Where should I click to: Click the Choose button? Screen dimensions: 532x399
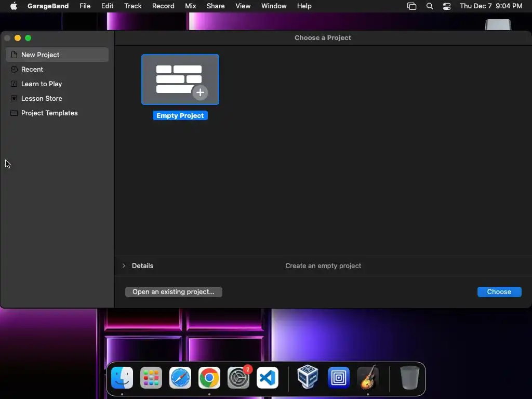(499, 292)
